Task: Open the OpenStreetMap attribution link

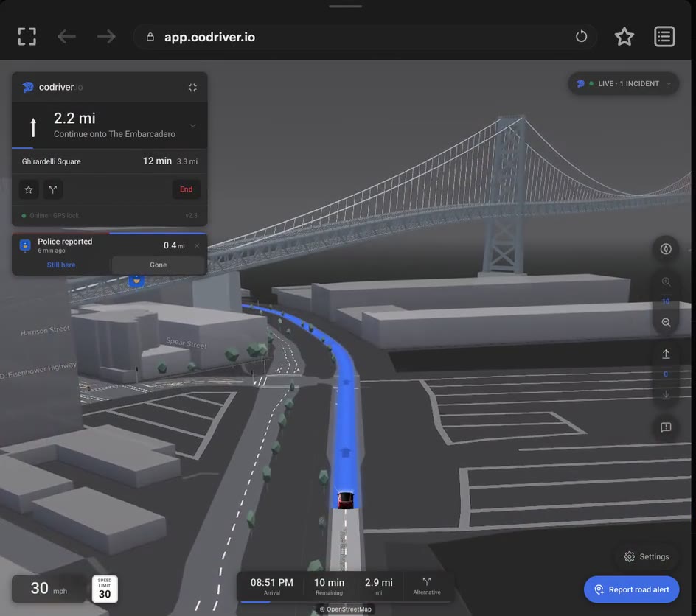Action: [x=345, y=609]
